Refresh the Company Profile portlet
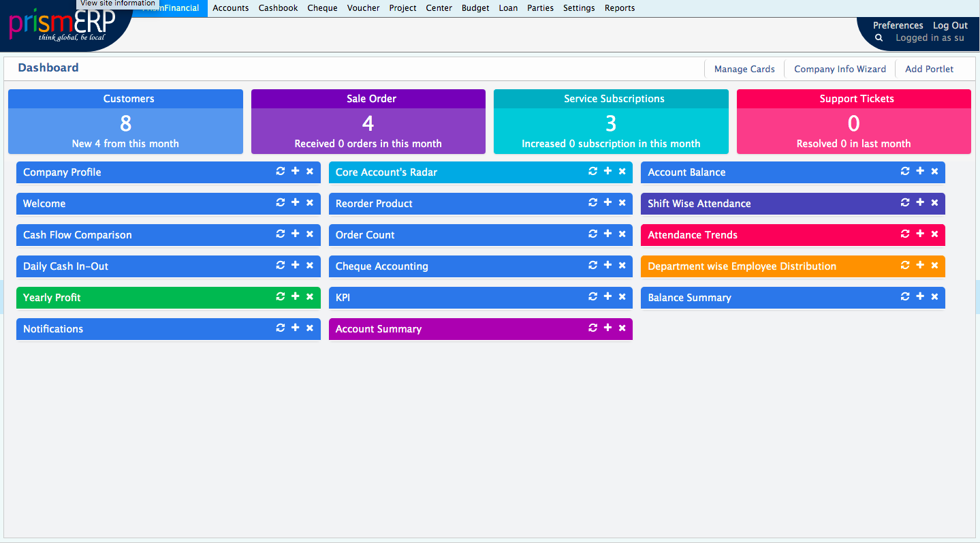This screenshot has width=980, height=543. coord(280,172)
